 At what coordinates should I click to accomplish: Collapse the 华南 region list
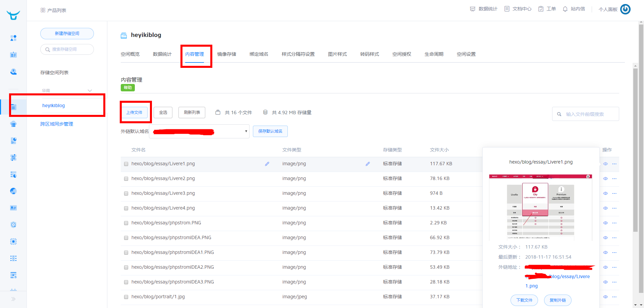[90, 91]
